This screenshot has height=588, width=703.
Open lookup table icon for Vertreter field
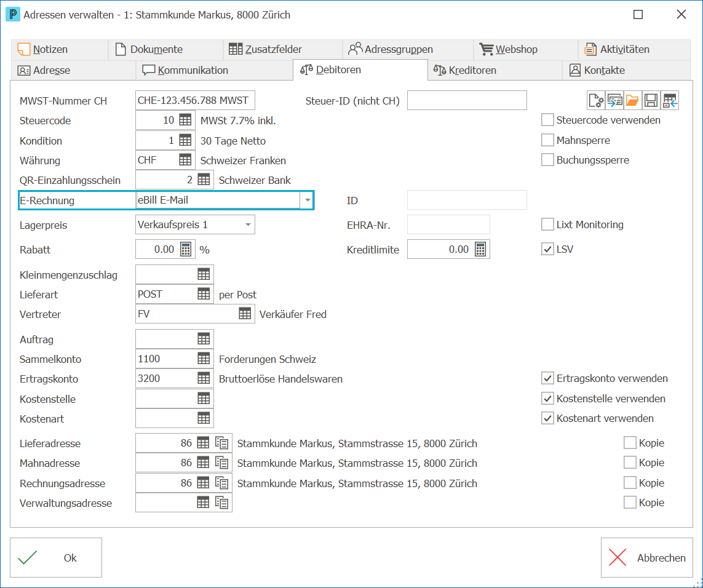pyautogui.click(x=245, y=314)
